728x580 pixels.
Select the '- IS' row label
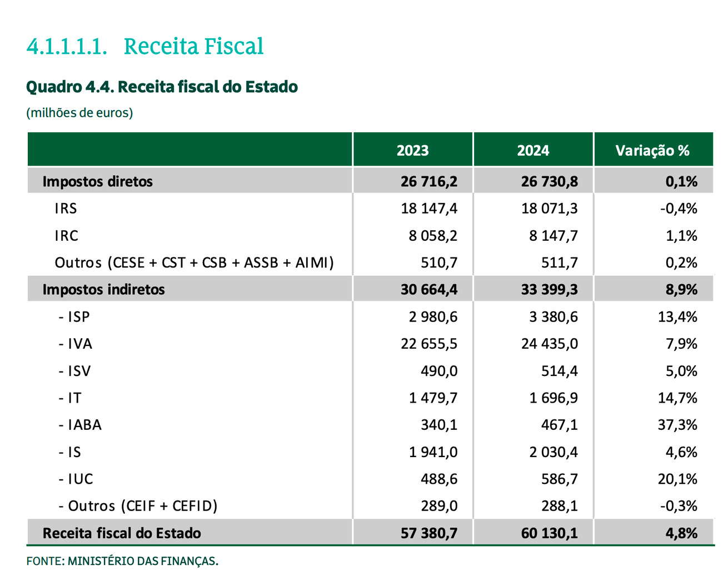pos(70,452)
